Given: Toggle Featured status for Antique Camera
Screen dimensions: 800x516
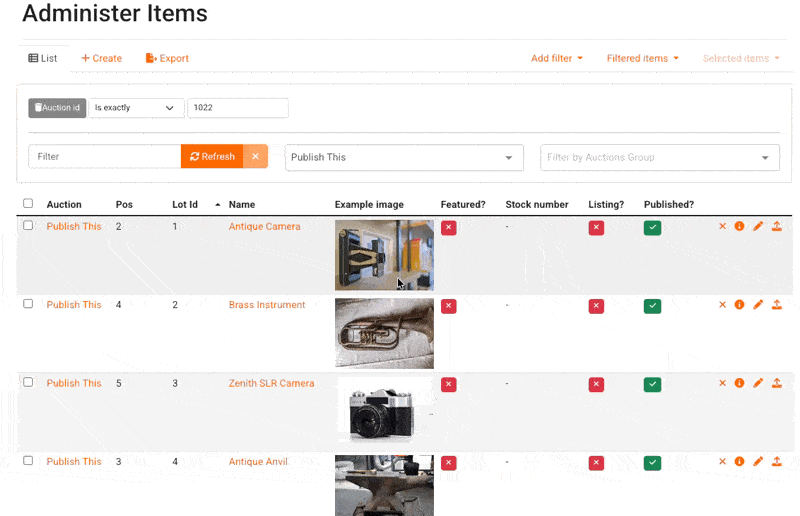Looking at the screenshot, I should [x=448, y=228].
